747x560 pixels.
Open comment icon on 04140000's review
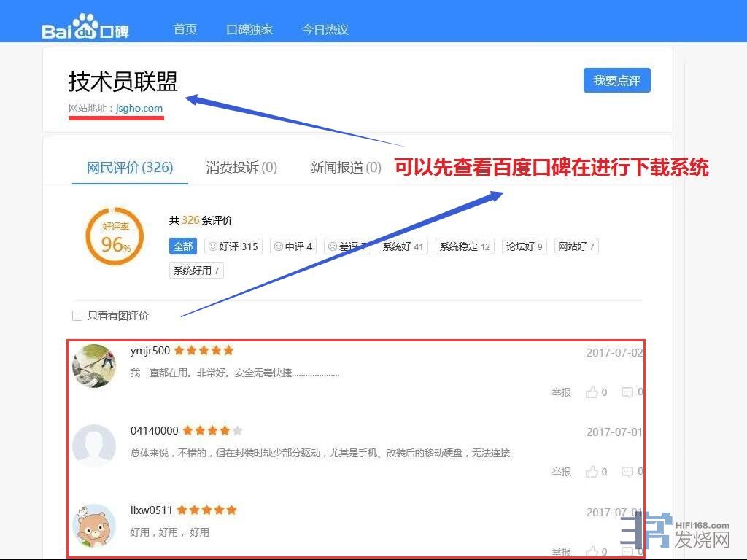(627, 472)
